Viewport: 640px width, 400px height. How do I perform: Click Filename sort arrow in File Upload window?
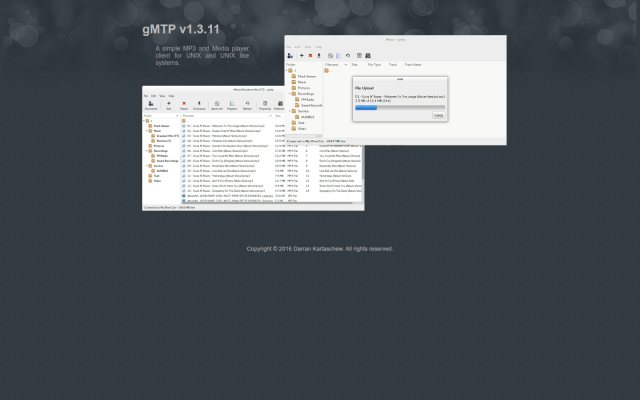(345, 64)
